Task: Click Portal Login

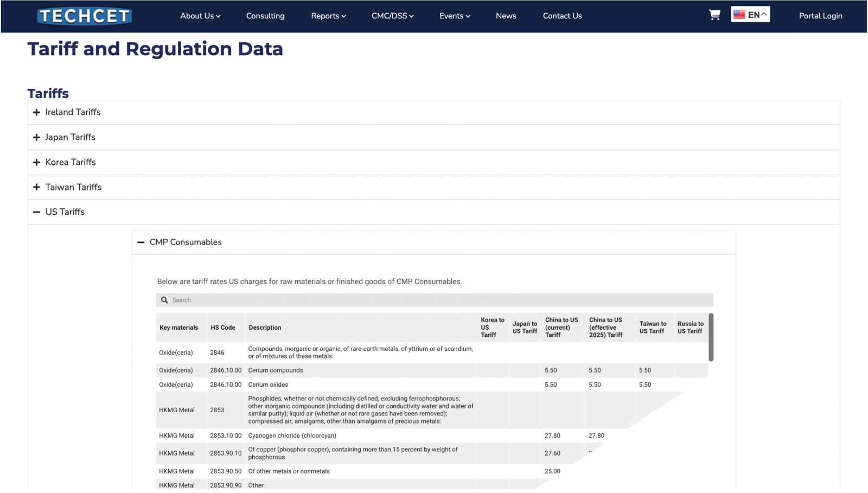Action: 820,16
